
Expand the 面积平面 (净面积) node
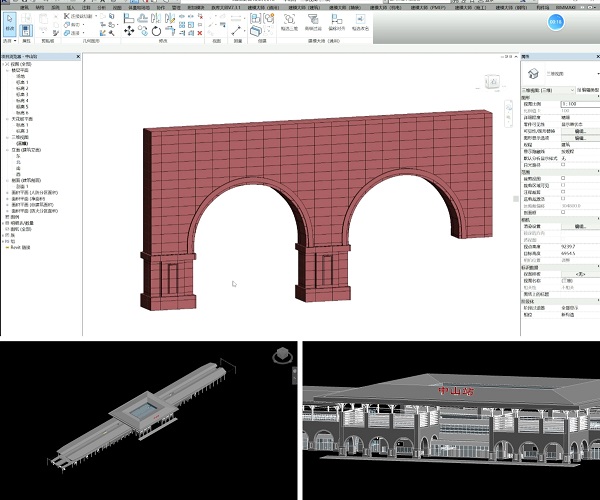8,199
